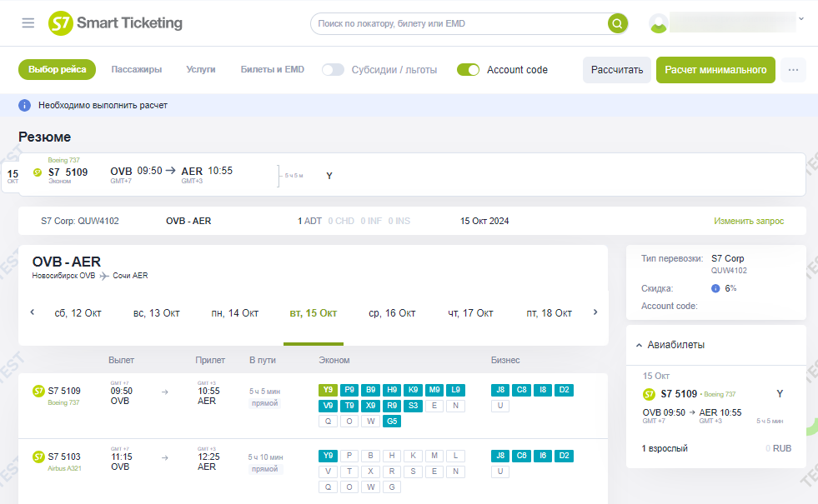Click the green search magnifier icon
The width and height of the screenshot is (818, 504).
(617, 23)
